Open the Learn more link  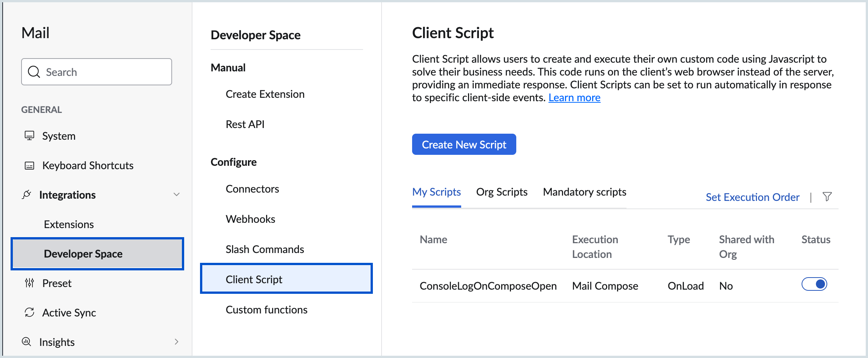[574, 97]
